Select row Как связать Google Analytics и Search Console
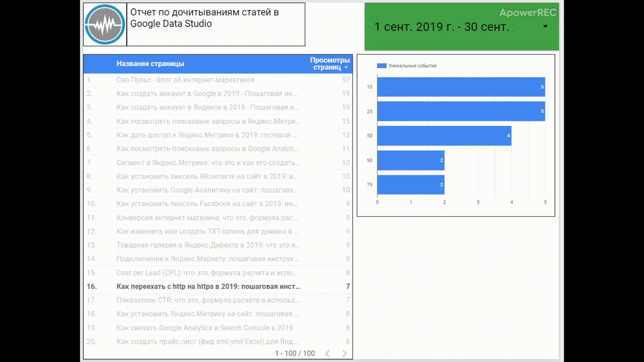The height and width of the screenshot is (362, 644). [217, 328]
